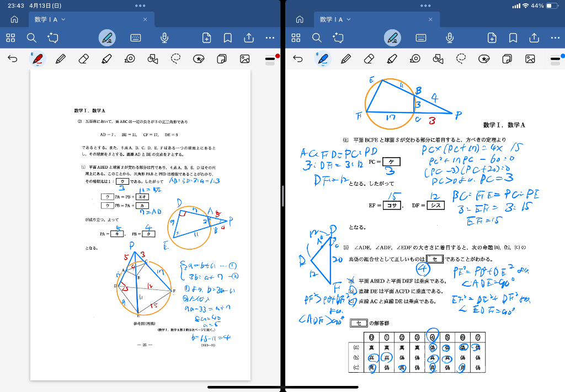Bookmark the page in right window
Image resolution: width=565 pixels, height=392 pixels.
[x=513, y=37]
